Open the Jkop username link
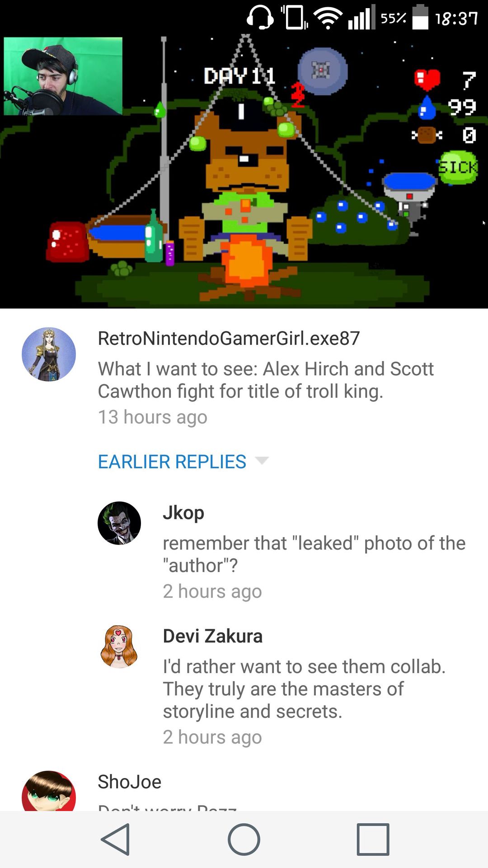The image size is (488, 868). coord(183,513)
